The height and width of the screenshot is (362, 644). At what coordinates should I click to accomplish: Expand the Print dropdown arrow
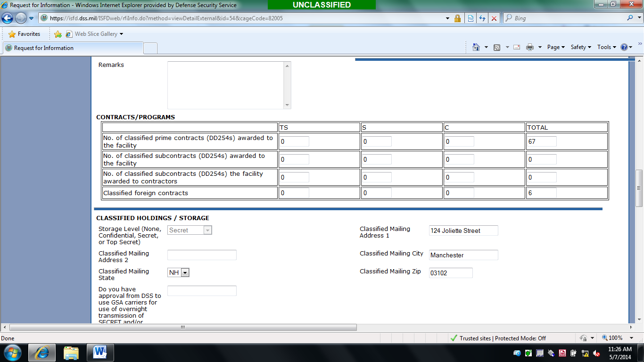540,47
